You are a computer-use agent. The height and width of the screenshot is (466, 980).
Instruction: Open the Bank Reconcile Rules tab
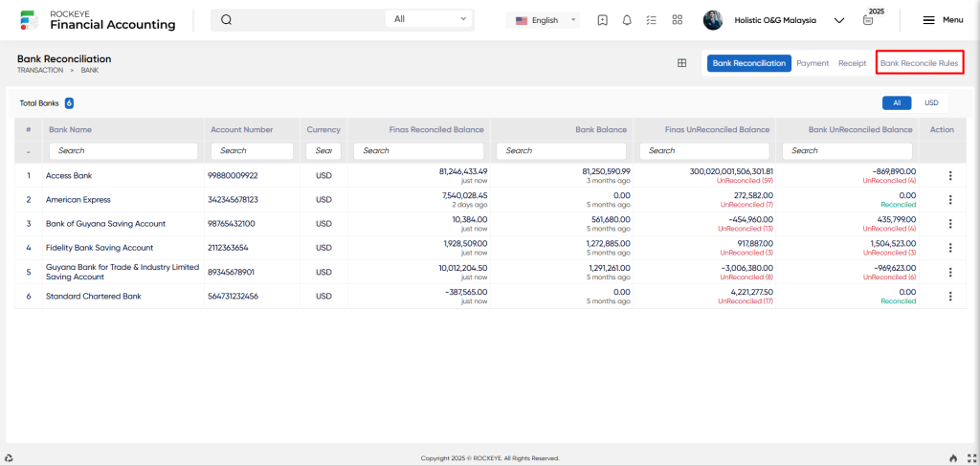(x=919, y=63)
